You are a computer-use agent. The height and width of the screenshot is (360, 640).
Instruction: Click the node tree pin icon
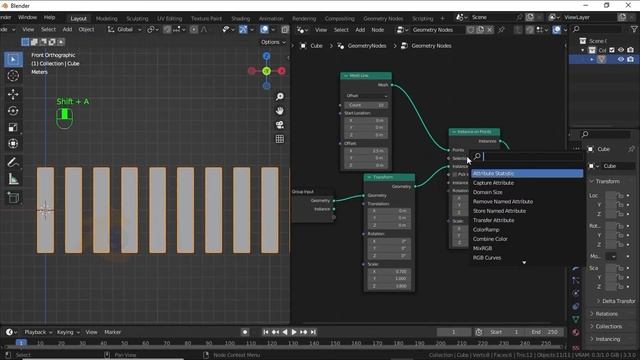[x=501, y=30]
